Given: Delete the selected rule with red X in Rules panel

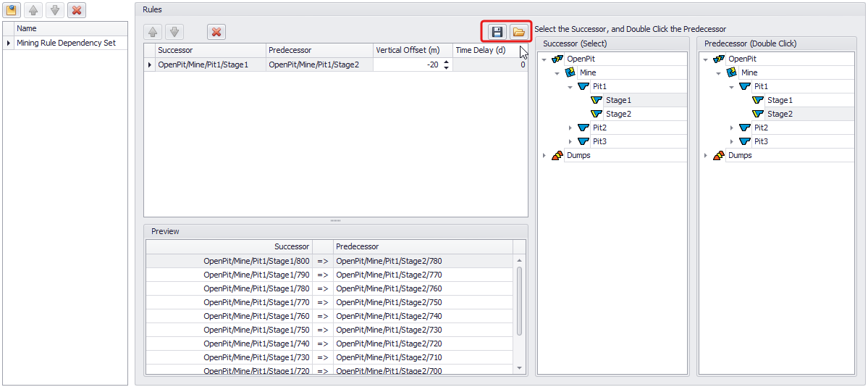Looking at the screenshot, I should (216, 32).
